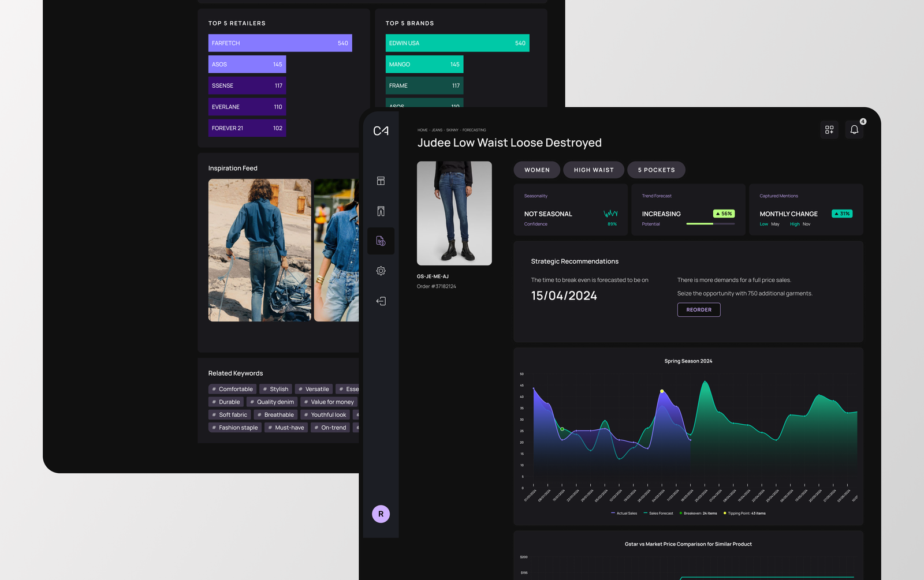Click the 5 POCKETS tag pill
This screenshot has width=924, height=580.
point(656,170)
